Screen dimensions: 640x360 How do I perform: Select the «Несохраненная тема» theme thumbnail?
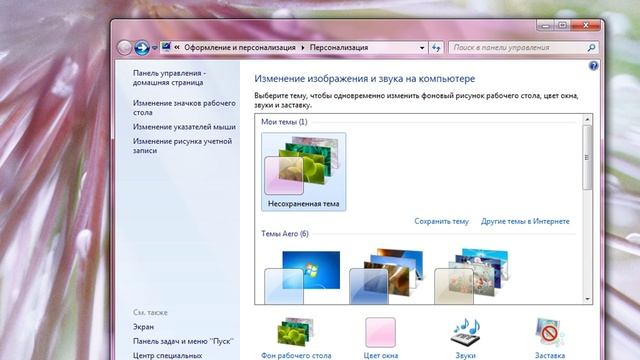pos(303,171)
